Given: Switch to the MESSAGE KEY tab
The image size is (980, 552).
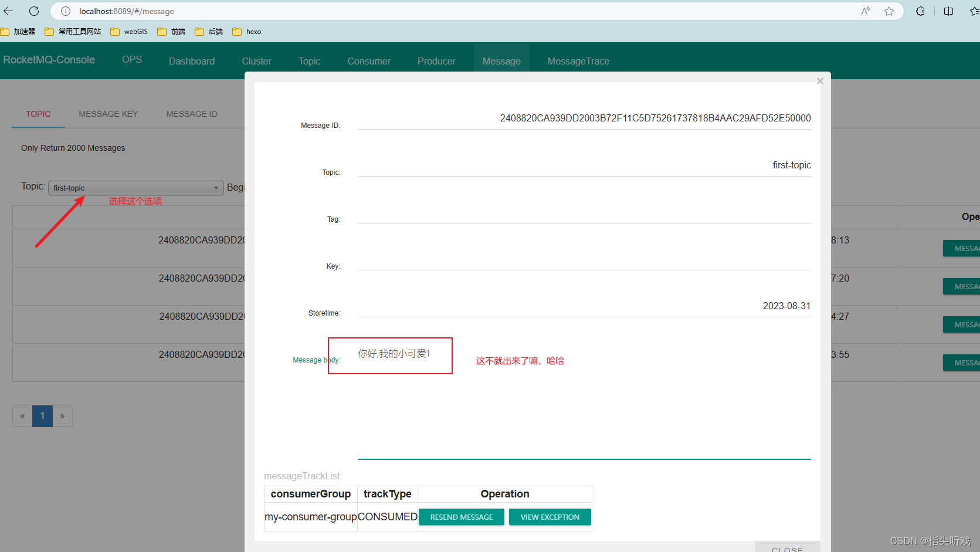Looking at the screenshot, I should point(108,114).
